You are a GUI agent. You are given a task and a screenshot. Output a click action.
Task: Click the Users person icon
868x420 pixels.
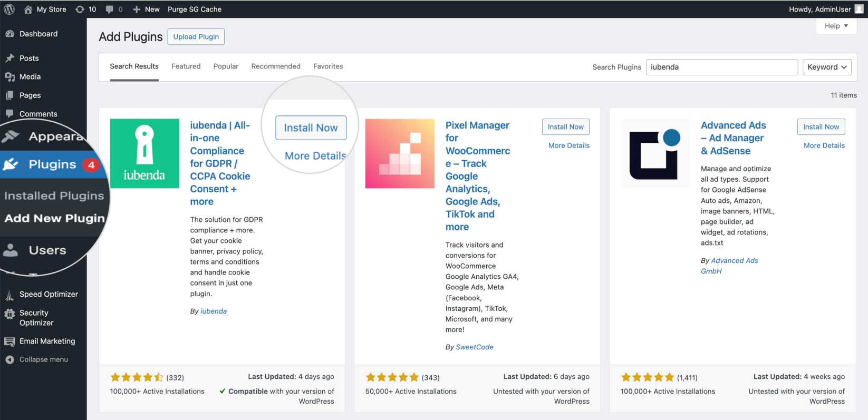[x=11, y=250]
